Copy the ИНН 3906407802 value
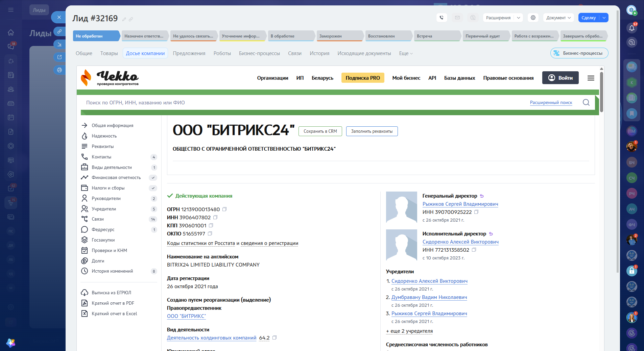The height and width of the screenshot is (351, 644). [x=215, y=218]
